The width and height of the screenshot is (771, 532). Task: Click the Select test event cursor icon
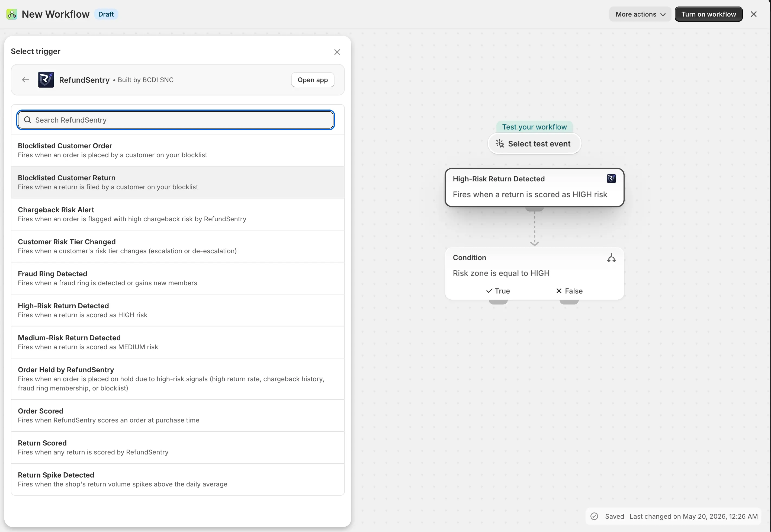click(x=500, y=144)
